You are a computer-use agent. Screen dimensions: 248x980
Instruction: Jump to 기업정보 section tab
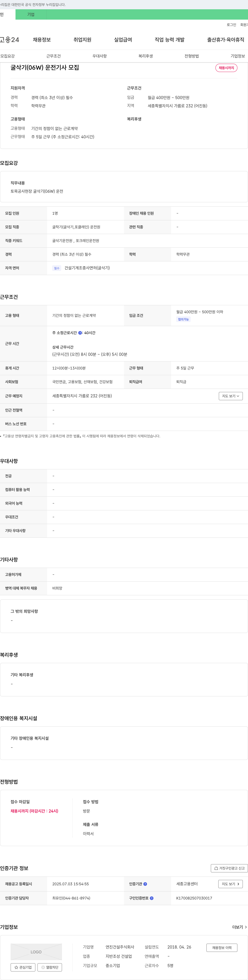pos(238,56)
